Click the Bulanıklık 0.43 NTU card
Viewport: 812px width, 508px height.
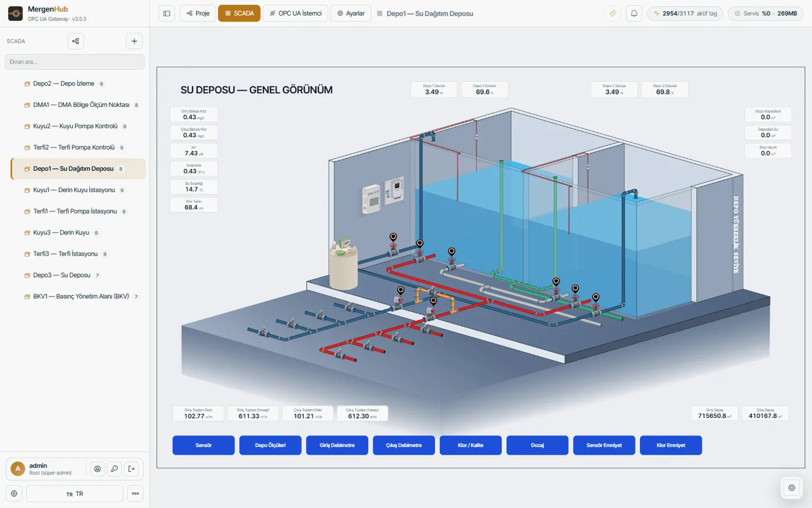[x=194, y=168]
